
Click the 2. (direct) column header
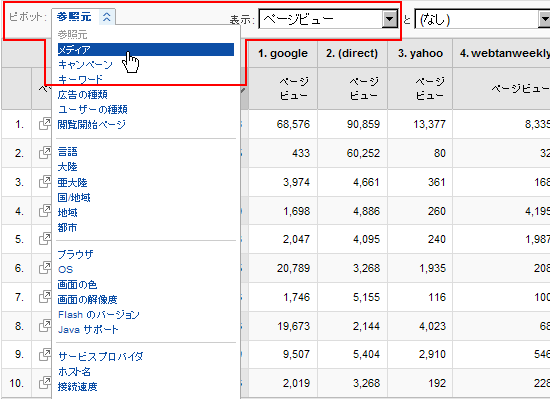[352, 53]
